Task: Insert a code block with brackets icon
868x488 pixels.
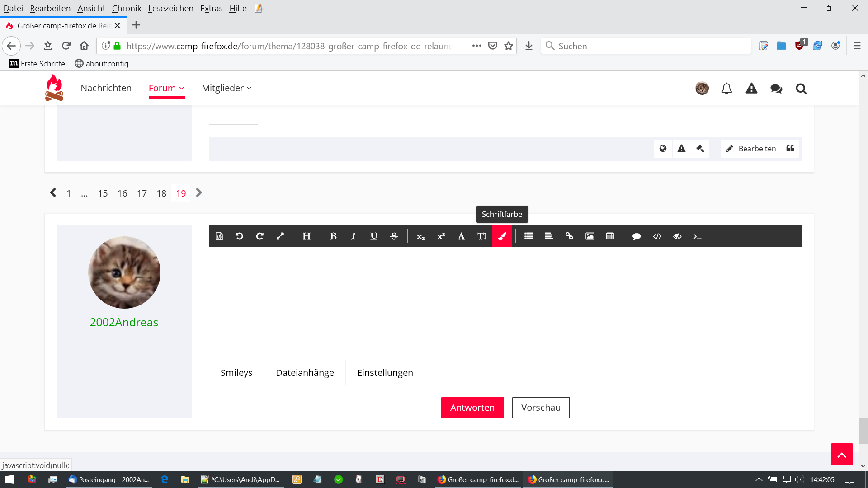Action: [x=657, y=236]
